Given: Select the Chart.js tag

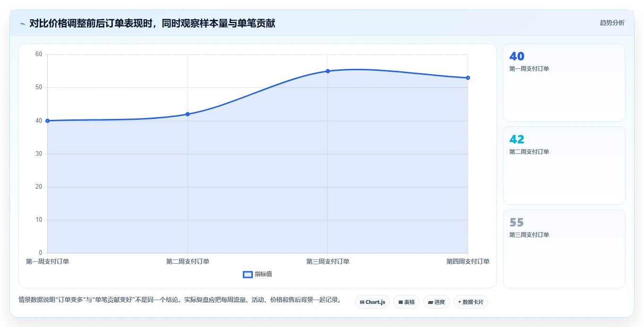Looking at the screenshot, I should click(372, 302).
